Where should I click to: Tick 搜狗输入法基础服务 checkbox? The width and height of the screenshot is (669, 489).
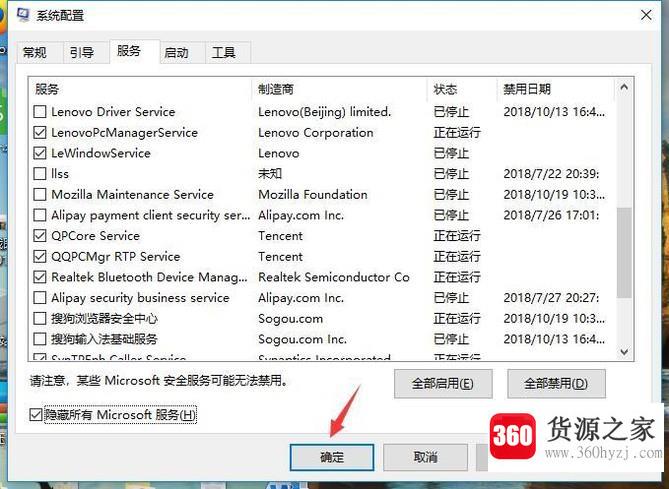click(40, 339)
